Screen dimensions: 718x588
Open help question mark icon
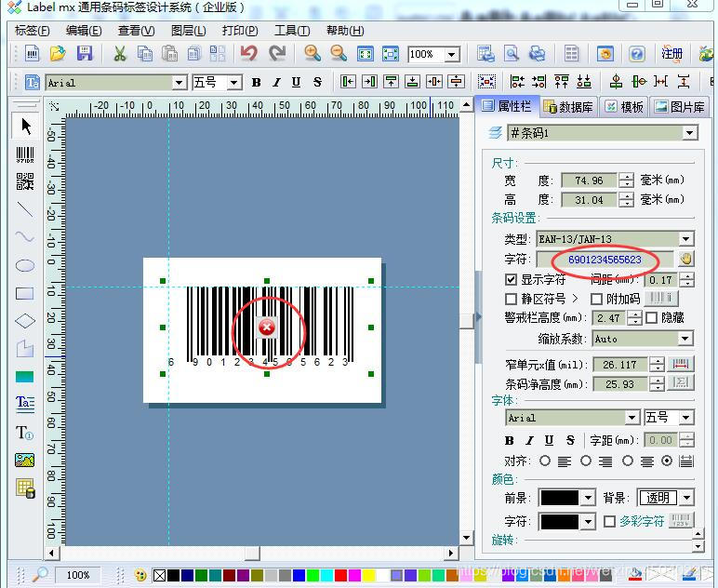click(636, 54)
